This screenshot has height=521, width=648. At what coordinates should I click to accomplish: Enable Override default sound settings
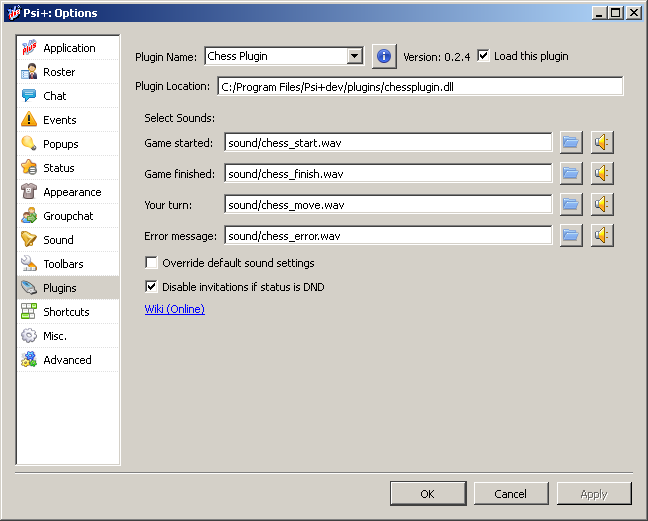coord(152,263)
